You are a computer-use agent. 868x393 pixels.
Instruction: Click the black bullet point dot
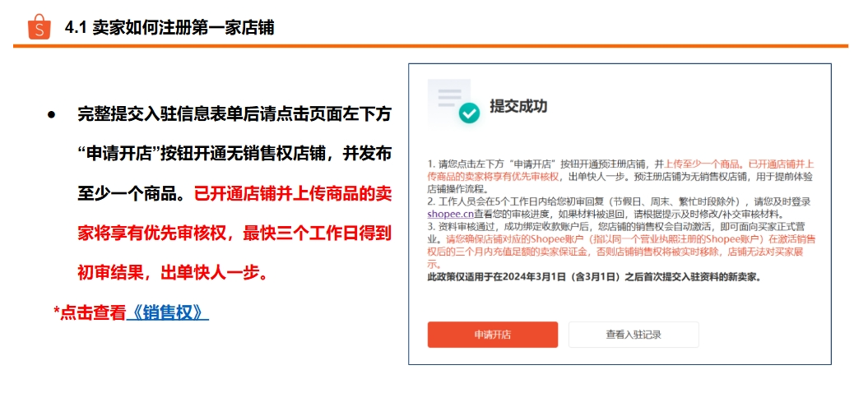click(52, 116)
